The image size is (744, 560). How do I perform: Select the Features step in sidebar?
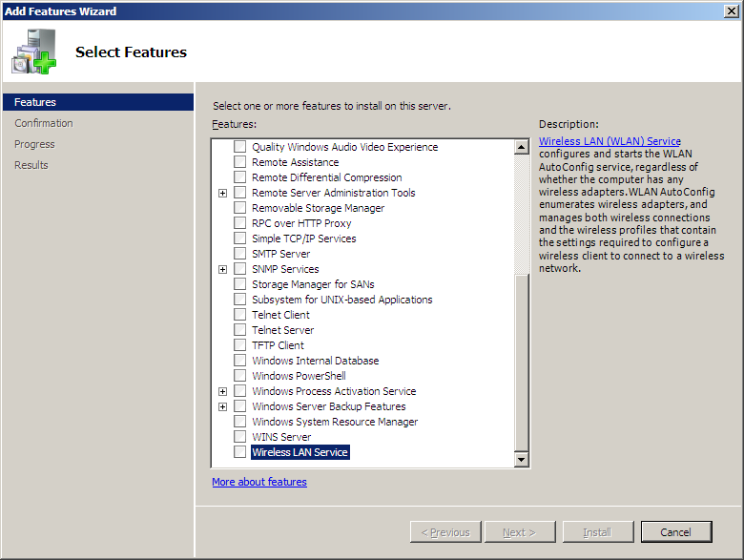click(x=98, y=102)
